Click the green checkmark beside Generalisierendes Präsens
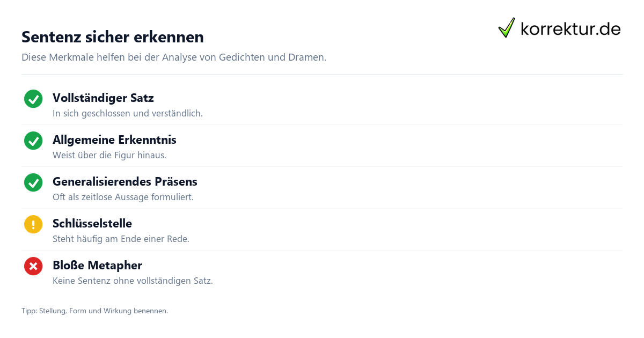644x338 pixels. [33, 182]
